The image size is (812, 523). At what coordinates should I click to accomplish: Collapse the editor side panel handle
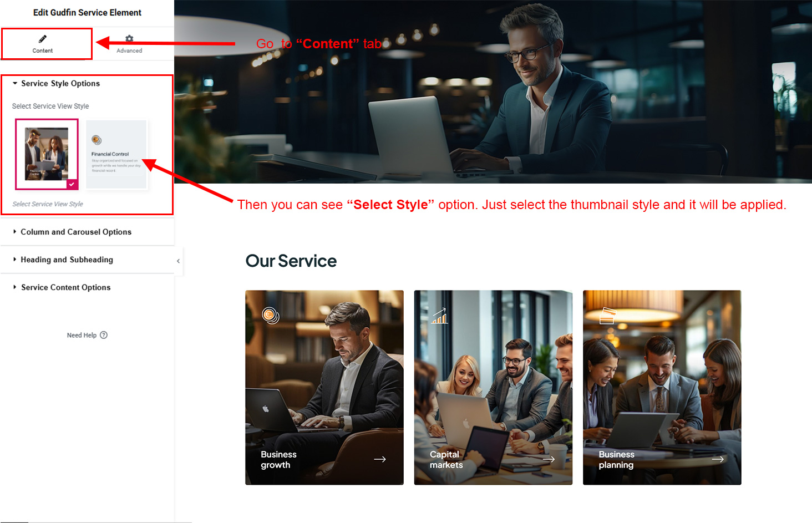pos(178,261)
